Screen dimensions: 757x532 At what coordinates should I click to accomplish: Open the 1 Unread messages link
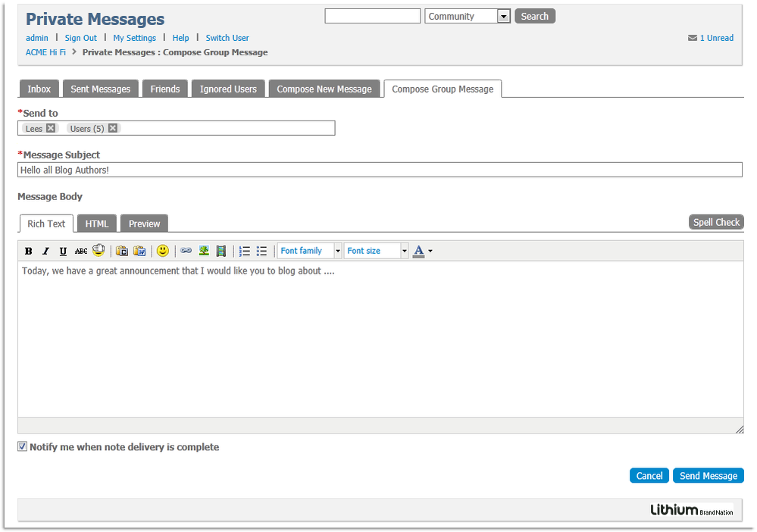click(x=717, y=38)
